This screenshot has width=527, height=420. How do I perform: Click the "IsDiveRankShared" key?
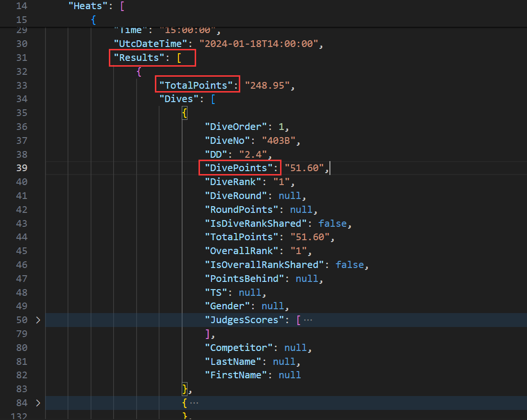coord(256,224)
